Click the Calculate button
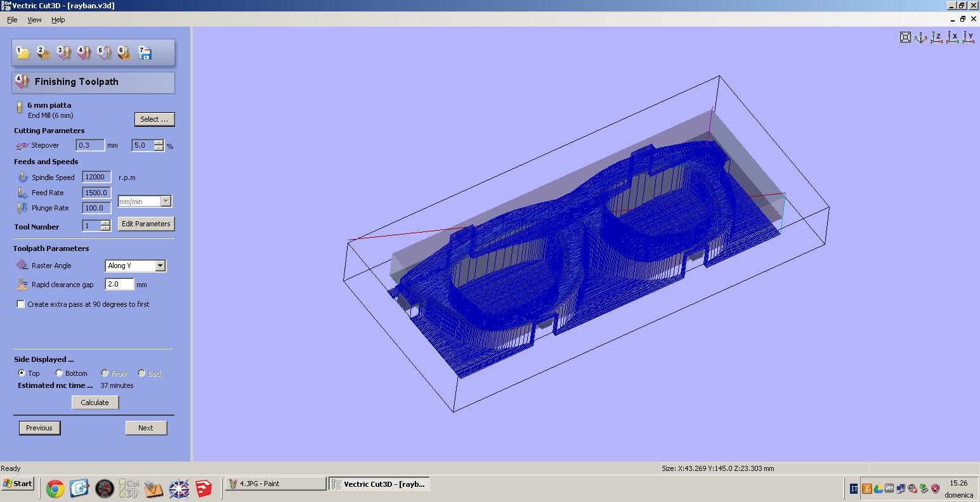Screen dimensions: 980x502 click(95, 402)
